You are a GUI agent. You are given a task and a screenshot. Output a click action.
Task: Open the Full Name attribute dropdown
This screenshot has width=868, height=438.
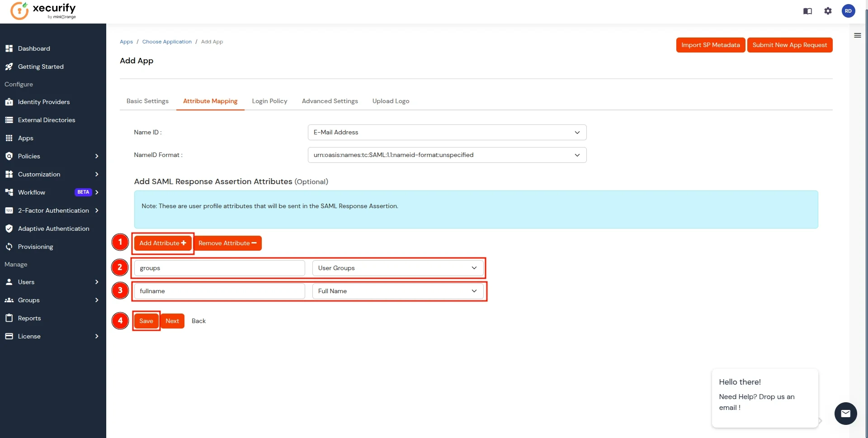click(474, 291)
